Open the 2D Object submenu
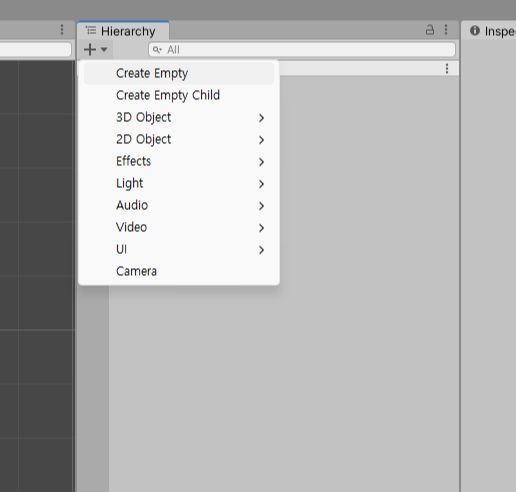This screenshot has height=492, width=516. pos(179,139)
